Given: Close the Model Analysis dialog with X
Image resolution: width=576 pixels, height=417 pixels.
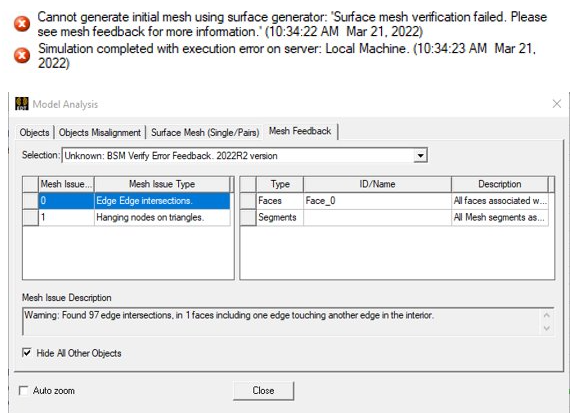Looking at the screenshot, I should tap(557, 104).
